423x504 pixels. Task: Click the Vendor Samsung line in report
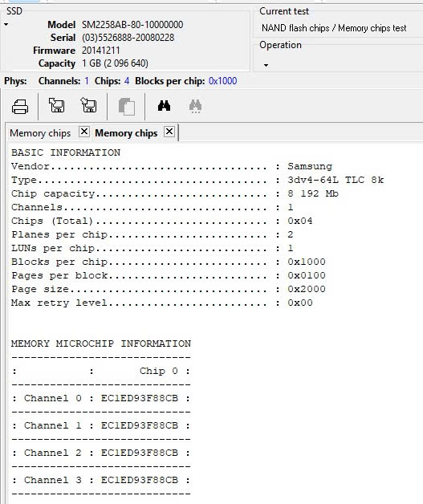coord(172,166)
